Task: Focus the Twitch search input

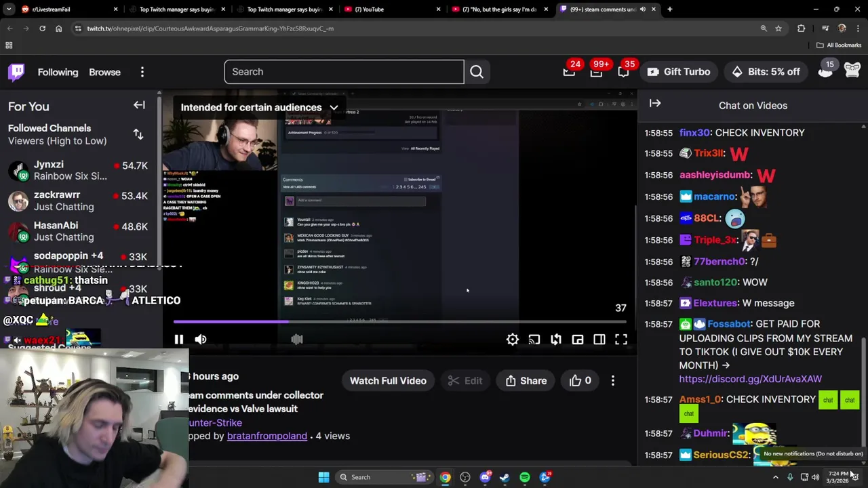Action: pos(344,72)
